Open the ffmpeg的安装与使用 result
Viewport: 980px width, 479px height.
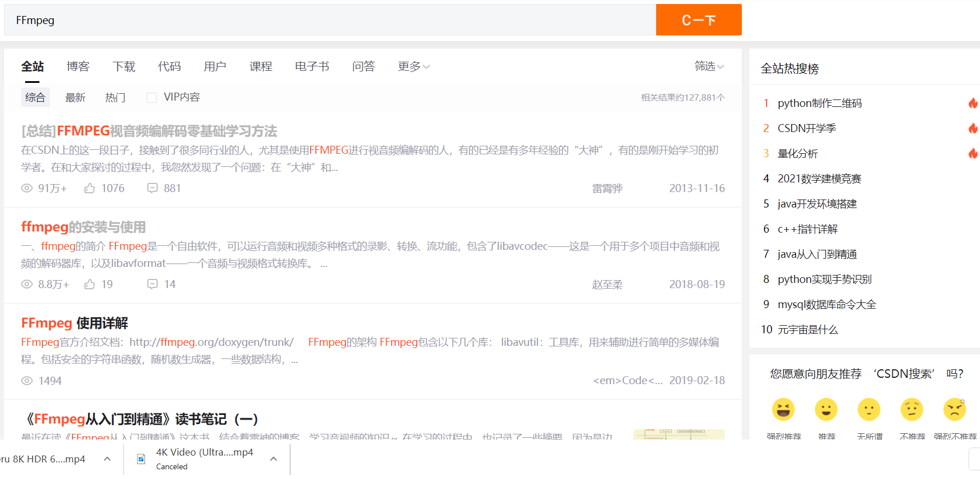click(x=83, y=227)
